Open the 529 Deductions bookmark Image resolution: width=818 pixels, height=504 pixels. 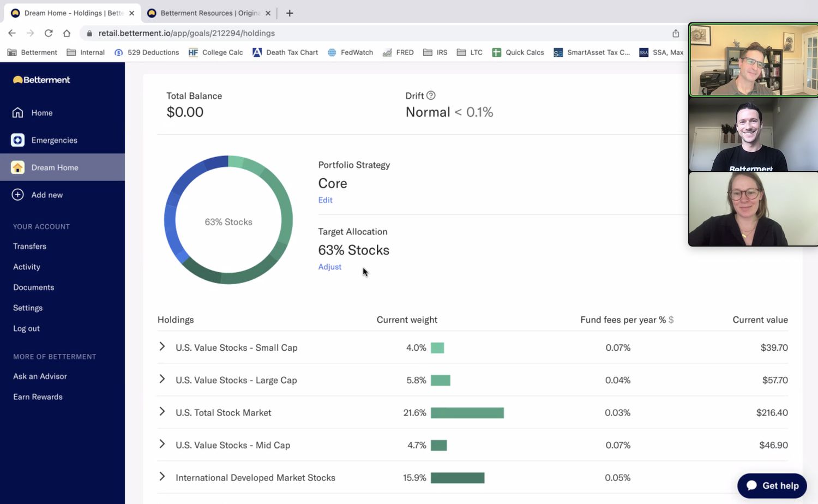[147, 52]
